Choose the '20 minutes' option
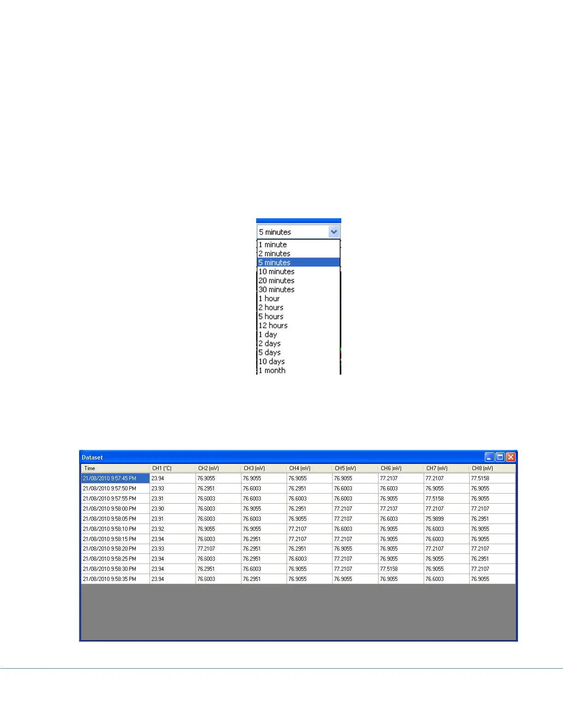Viewport: 563px width, 728px height. (298, 280)
